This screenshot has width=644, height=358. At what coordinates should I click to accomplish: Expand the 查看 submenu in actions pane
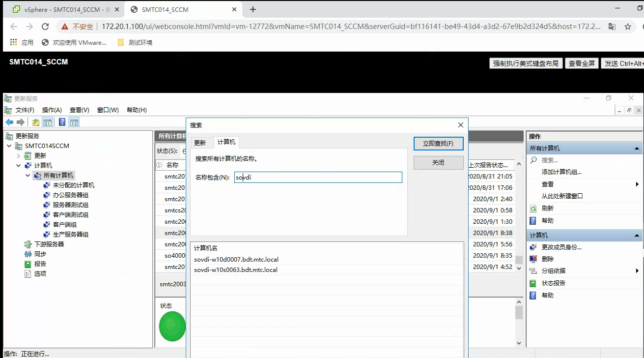pyautogui.click(x=637, y=184)
